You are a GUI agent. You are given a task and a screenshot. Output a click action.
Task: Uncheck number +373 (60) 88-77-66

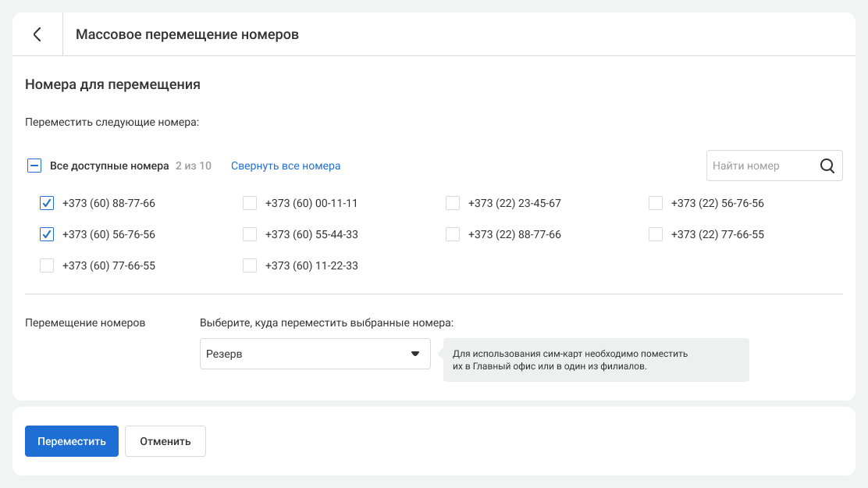click(47, 203)
